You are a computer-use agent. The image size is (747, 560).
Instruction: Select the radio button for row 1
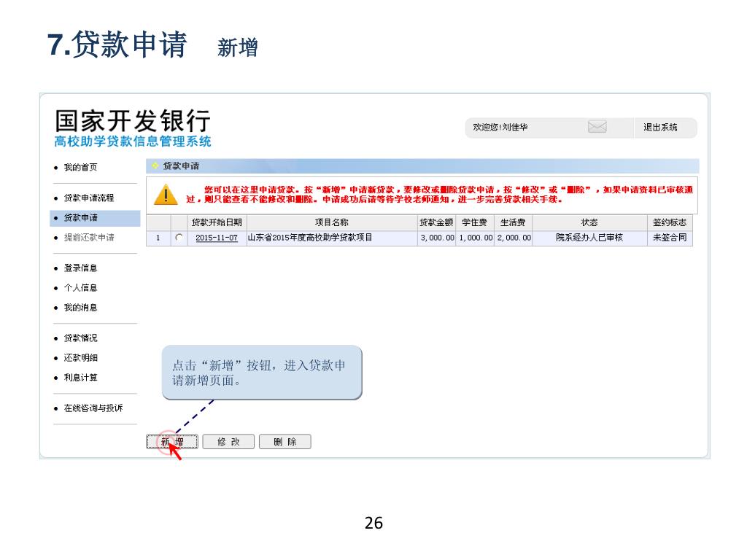coord(179,237)
